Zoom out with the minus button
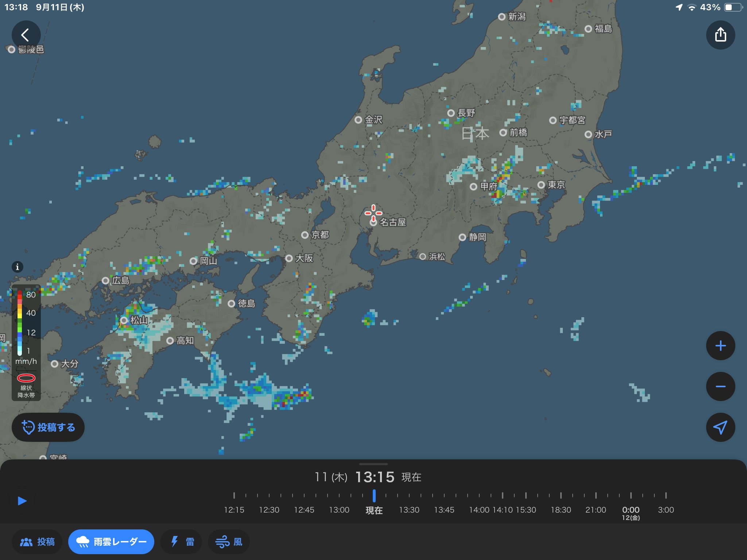747x560 pixels. click(720, 386)
